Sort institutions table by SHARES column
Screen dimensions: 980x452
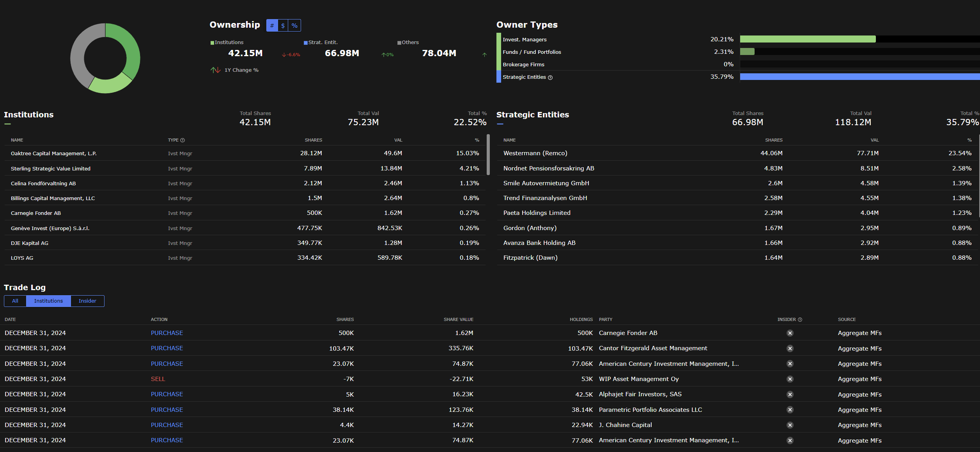[313, 140]
